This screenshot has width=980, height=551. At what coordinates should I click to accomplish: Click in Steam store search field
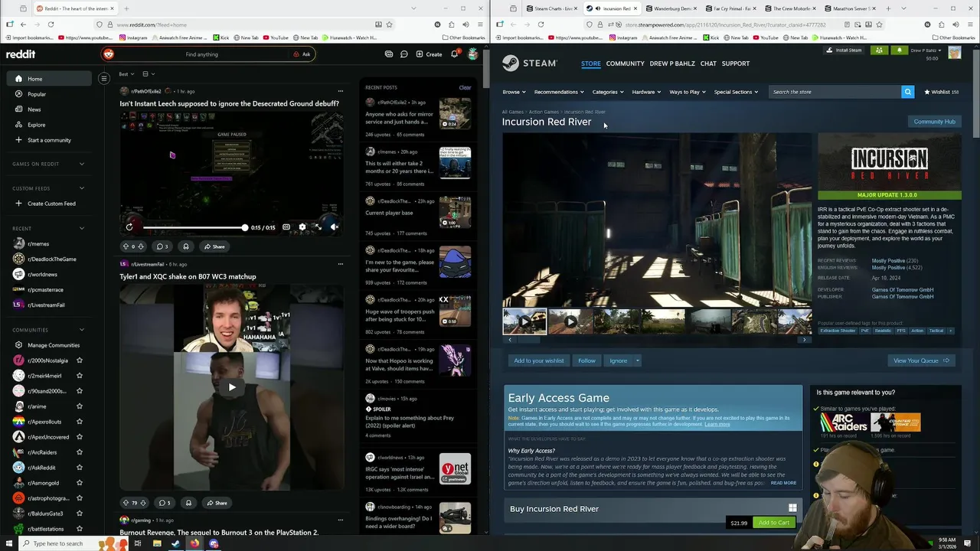835,92
